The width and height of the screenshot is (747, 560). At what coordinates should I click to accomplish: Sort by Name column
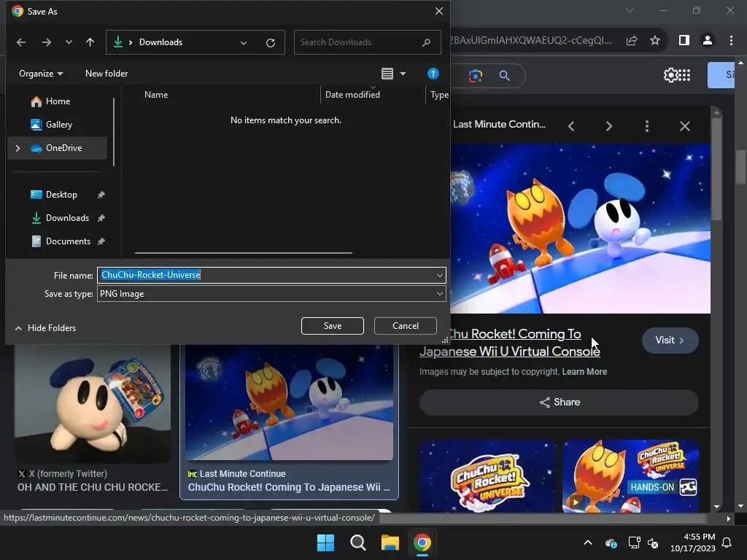coord(156,95)
